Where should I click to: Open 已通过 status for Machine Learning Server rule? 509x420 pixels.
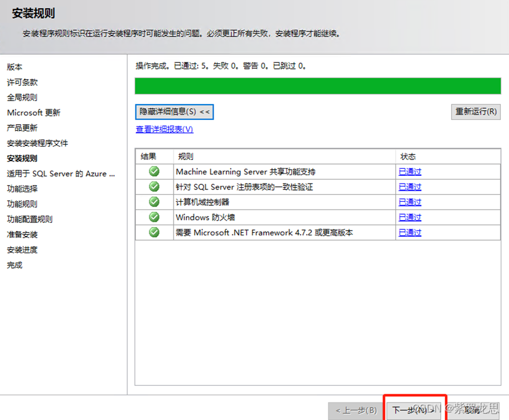[x=410, y=172]
